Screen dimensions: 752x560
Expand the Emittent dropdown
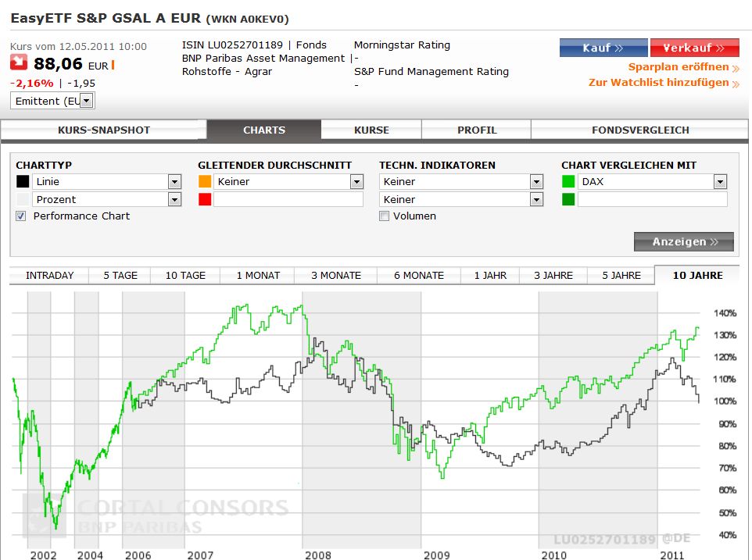[52, 101]
